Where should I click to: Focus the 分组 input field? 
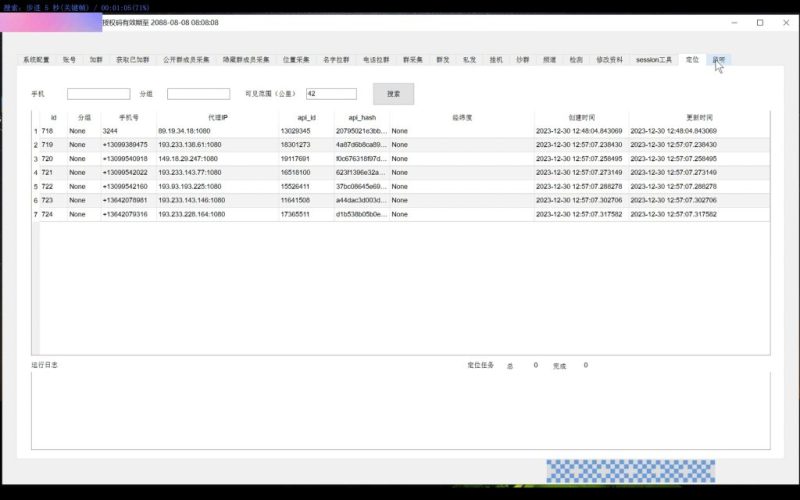tap(198, 94)
